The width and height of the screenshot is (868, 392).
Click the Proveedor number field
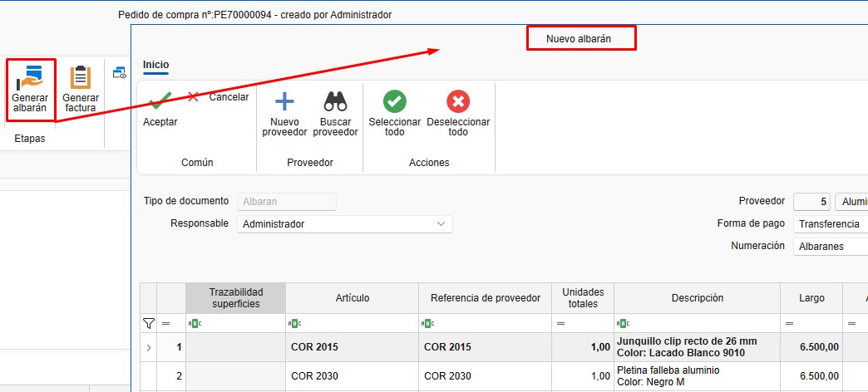click(812, 202)
